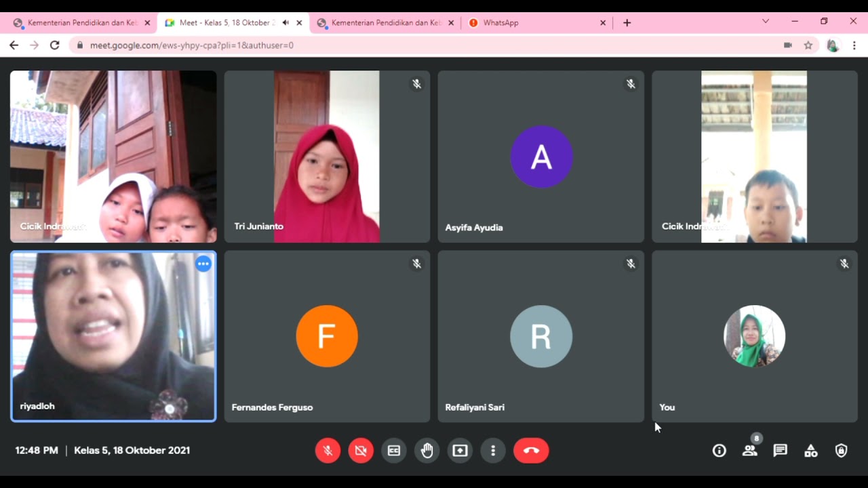Screen dimensions: 868x488
Task: Click muted mic icon on Asyifa Ayudia's tile
Action: point(631,84)
